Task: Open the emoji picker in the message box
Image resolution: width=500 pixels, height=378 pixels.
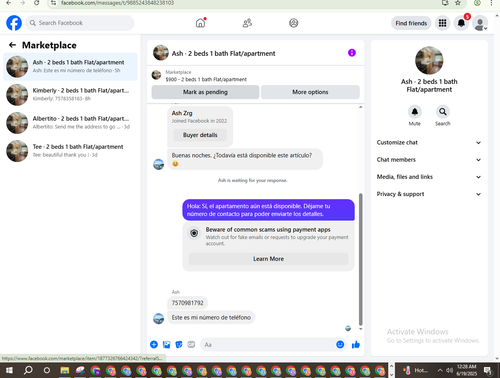Action: coord(340,344)
